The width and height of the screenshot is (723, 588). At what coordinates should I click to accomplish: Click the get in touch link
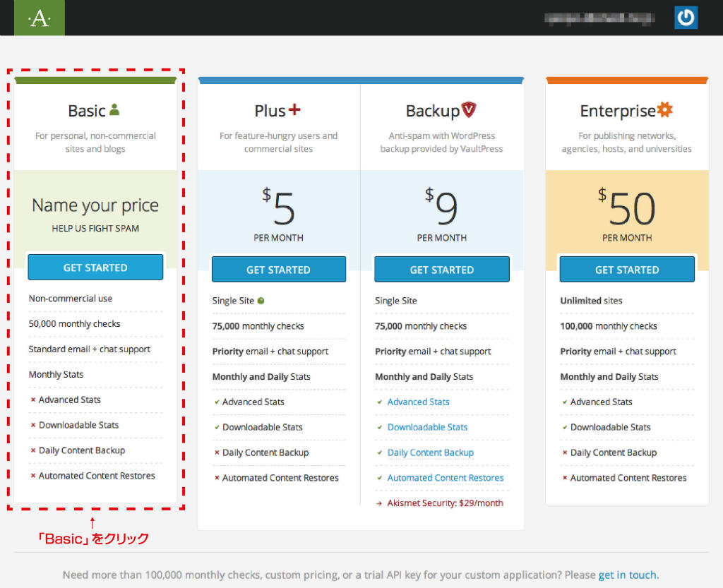pos(628,575)
